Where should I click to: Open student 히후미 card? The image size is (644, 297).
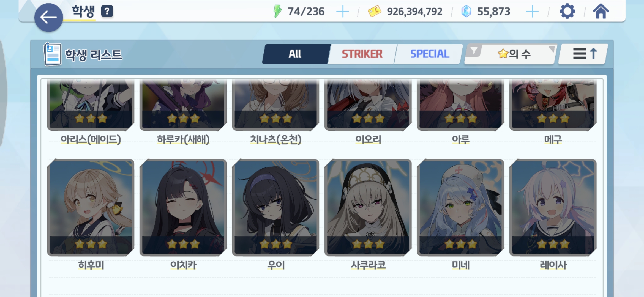tap(91, 207)
